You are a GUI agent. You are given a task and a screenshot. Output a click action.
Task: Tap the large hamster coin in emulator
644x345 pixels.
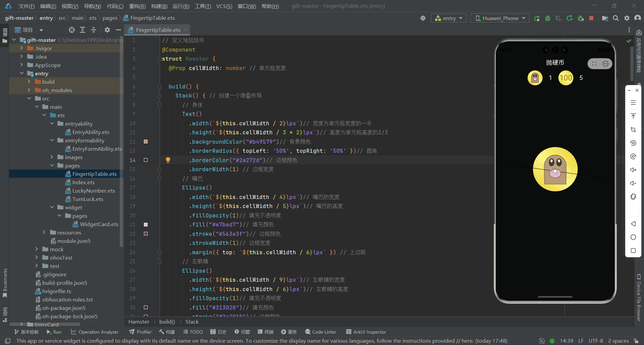tap(555, 169)
